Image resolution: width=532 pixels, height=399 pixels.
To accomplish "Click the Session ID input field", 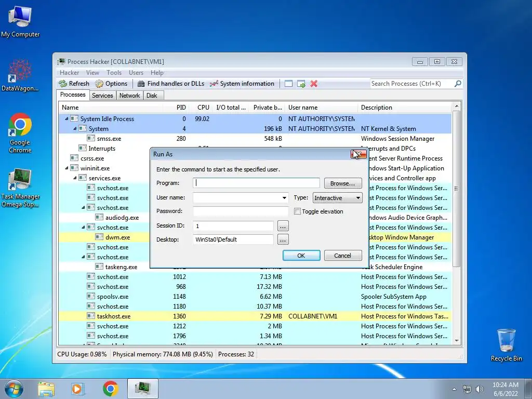I will point(233,225).
